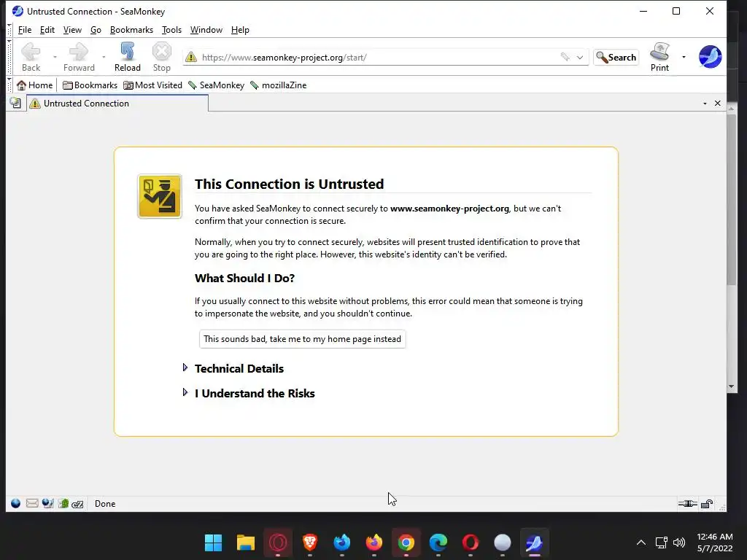
Task: Open volume control in system tray
Action: tap(679, 542)
